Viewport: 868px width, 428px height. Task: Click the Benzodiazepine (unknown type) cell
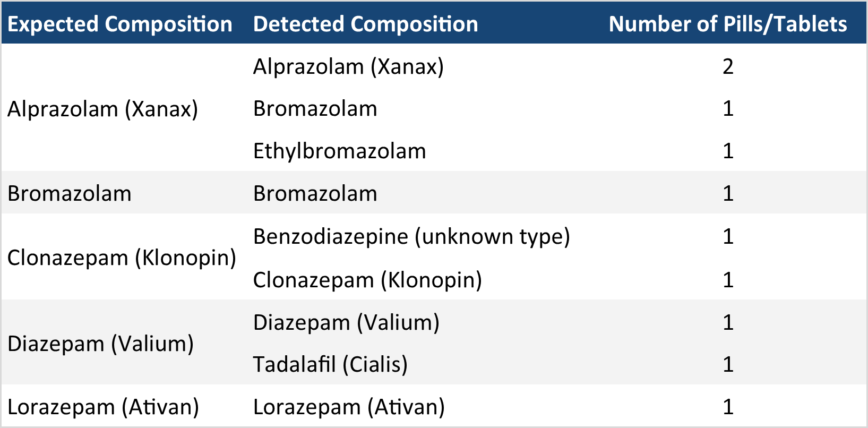[411, 237]
